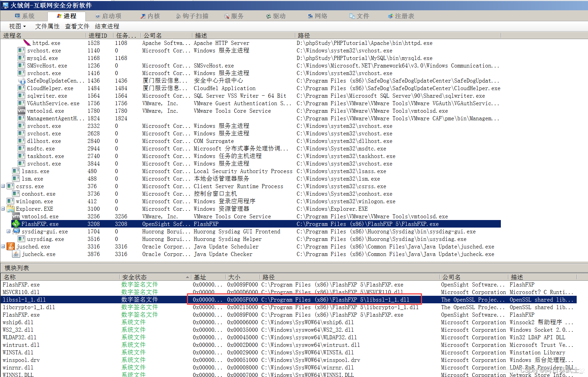Open the 视图 dropdown menu
This screenshot has height=377, width=588.
pos(17,26)
